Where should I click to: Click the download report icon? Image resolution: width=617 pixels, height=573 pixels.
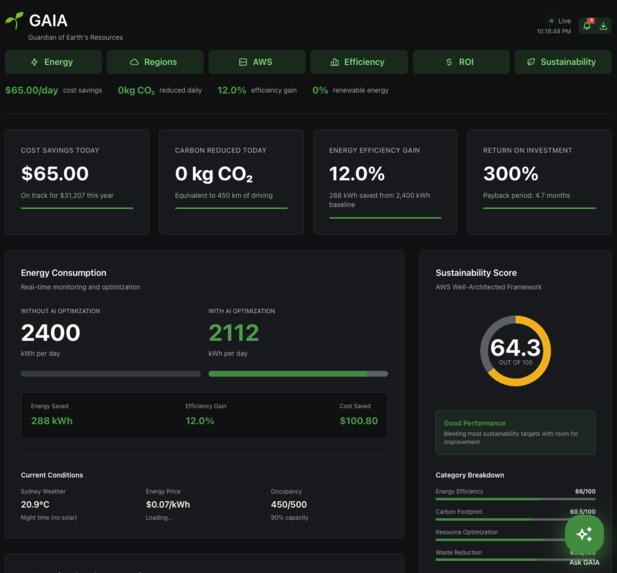[x=603, y=26]
